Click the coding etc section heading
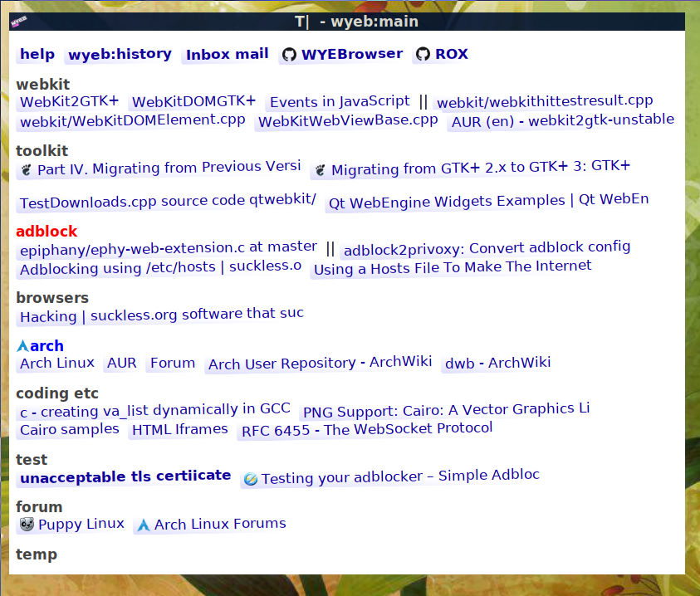The width and height of the screenshot is (700, 596). point(57,393)
